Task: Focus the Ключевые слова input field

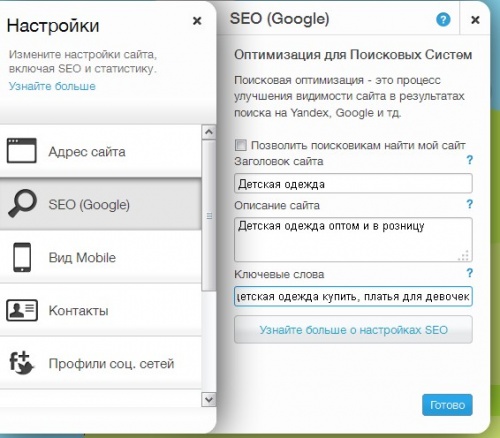Action: tap(353, 296)
